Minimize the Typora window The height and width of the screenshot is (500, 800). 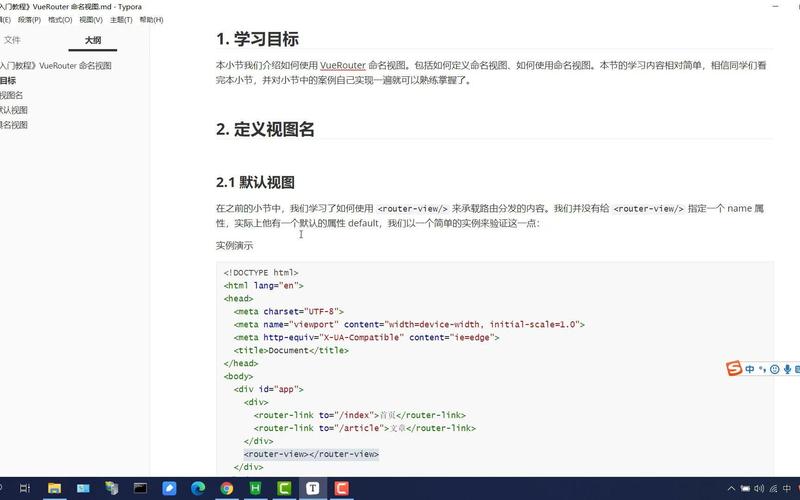pos(776,6)
